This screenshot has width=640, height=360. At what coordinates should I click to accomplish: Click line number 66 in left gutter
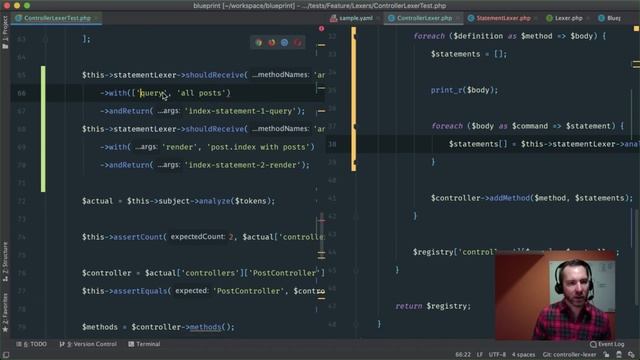(x=22, y=93)
